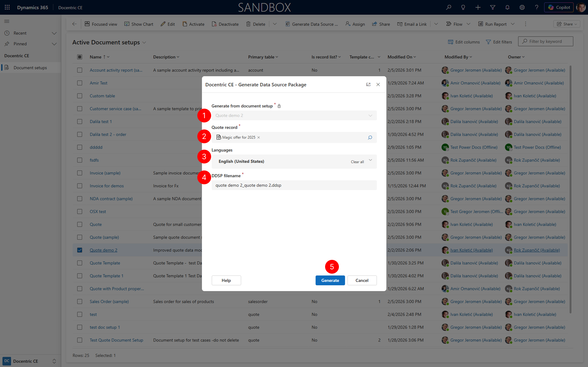Check the OSX test row checkbox
This screenshot has height=367, width=588.
[x=80, y=212]
